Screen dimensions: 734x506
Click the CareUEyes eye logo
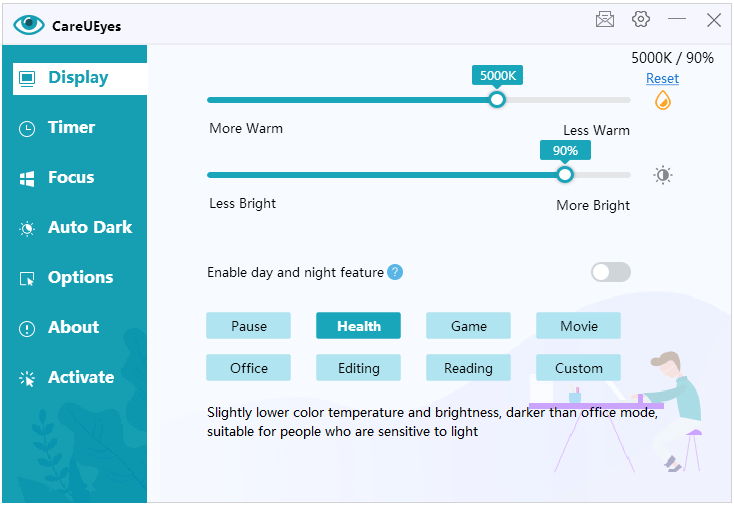[30, 25]
